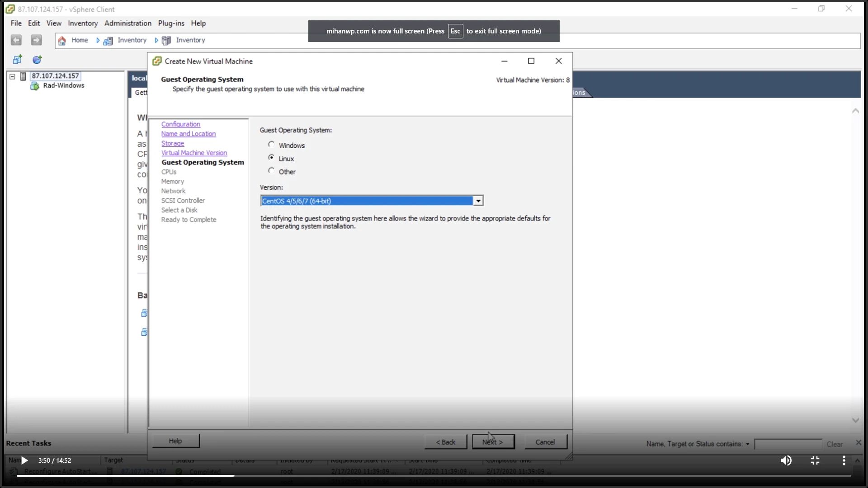
Task: Maximize the Create New Virtual Machine dialog
Action: [531, 61]
